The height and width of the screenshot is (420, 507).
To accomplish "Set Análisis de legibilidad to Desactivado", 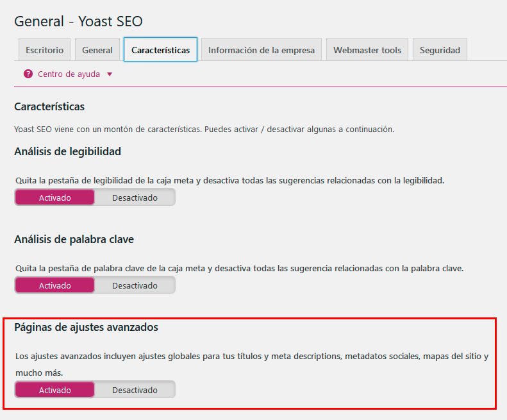I will 135,197.
